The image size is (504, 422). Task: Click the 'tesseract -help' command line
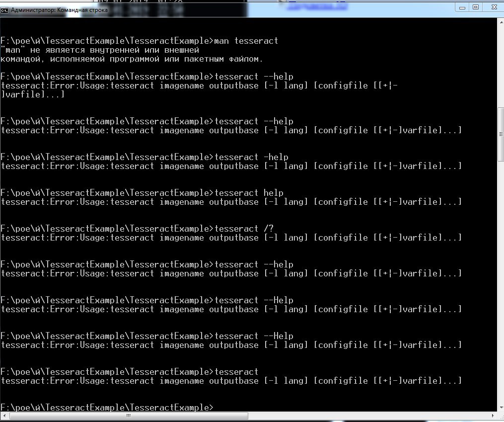tap(144, 157)
